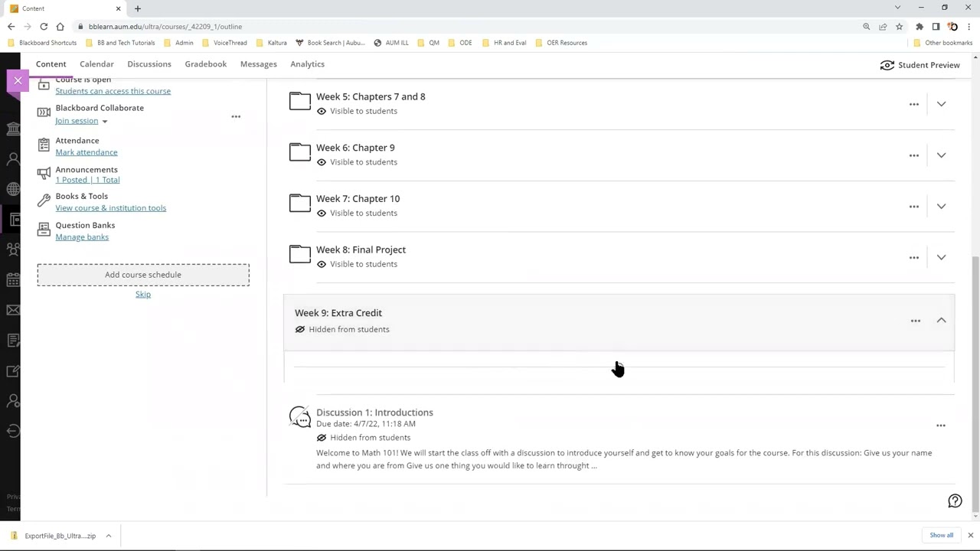
Task: Open profile in base navigation sidebar
Action: (13, 159)
